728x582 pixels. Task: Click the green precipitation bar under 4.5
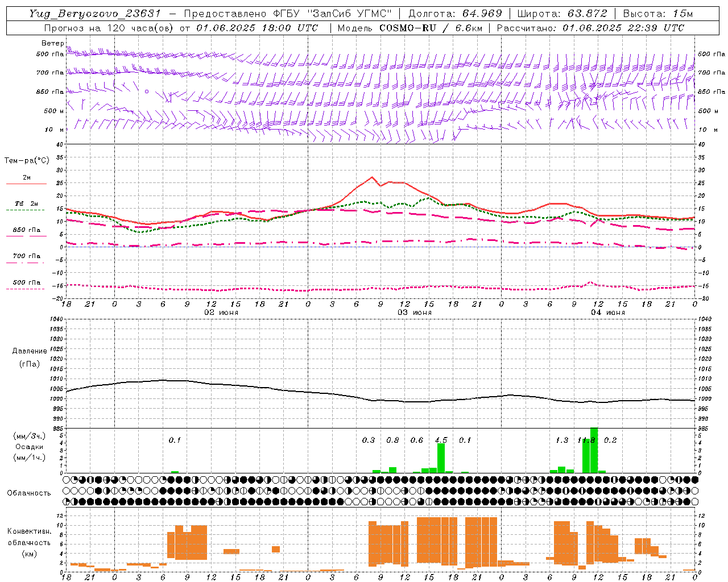tap(441, 458)
